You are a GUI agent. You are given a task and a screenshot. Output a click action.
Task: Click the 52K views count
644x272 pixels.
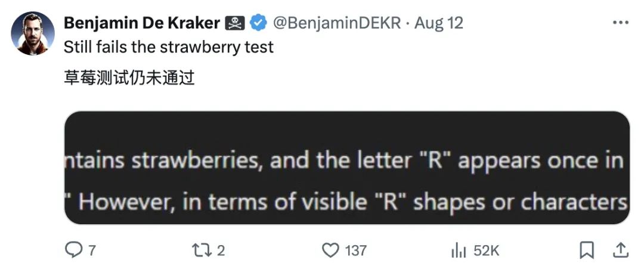pyautogui.click(x=486, y=251)
